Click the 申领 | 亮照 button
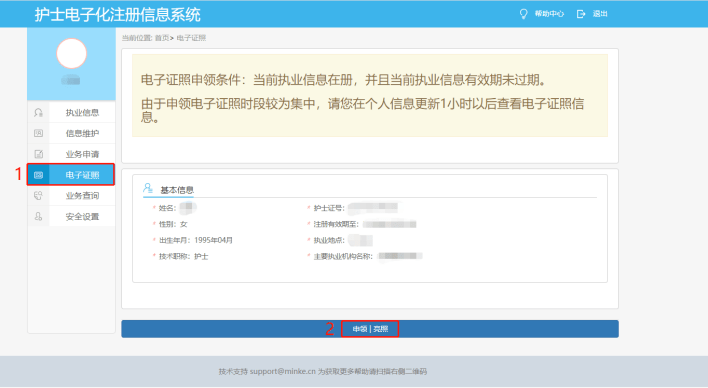The height and width of the screenshot is (388, 708). [x=370, y=329]
